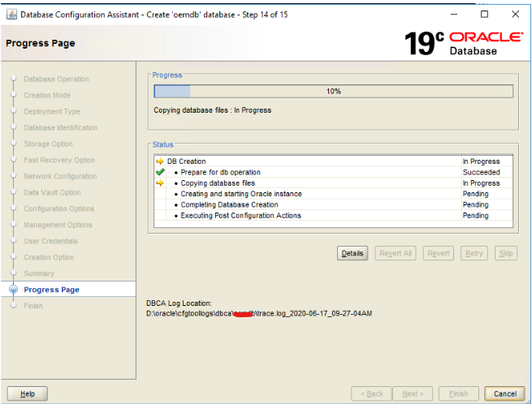Select the Completing Database Creation row
The image size is (532, 404).
pos(229,204)
